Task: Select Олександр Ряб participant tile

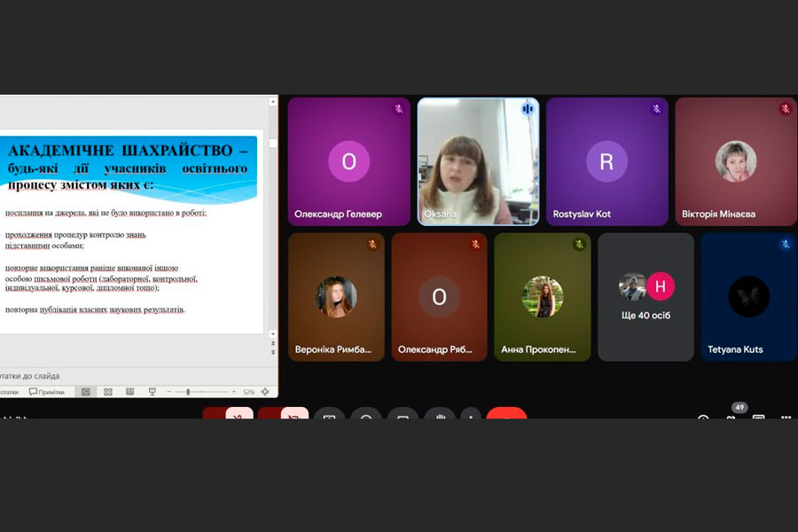Action: point(439,297)
